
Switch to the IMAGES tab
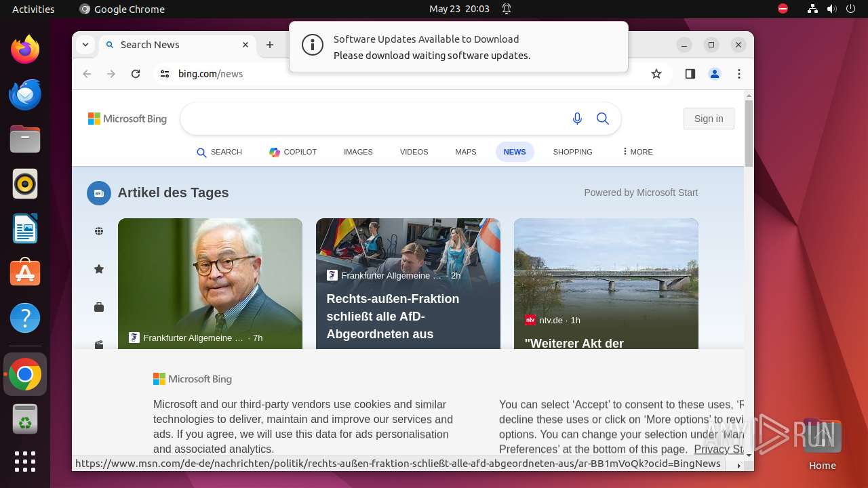coord(358,152)
